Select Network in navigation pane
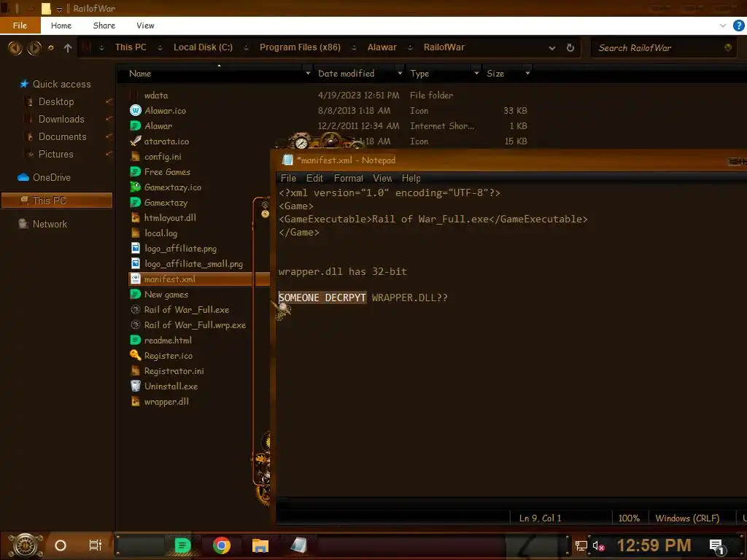Screen dimensions: 747x560 (50, 224)
